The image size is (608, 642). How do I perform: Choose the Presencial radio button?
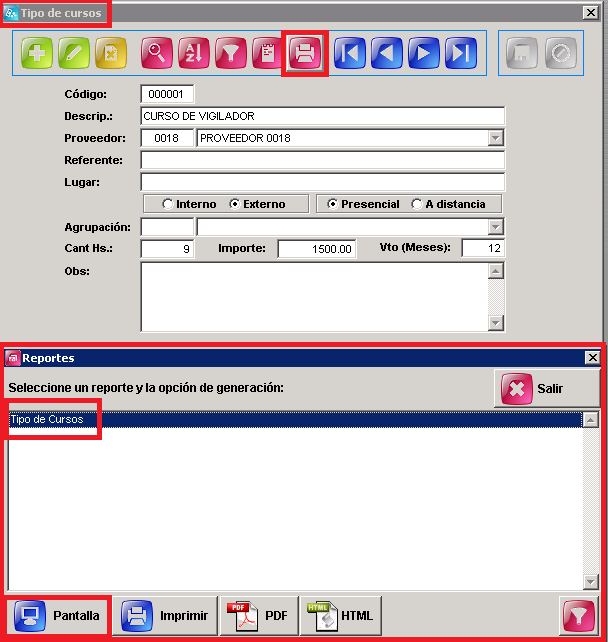pyautogui.click(x=332, y=204)
